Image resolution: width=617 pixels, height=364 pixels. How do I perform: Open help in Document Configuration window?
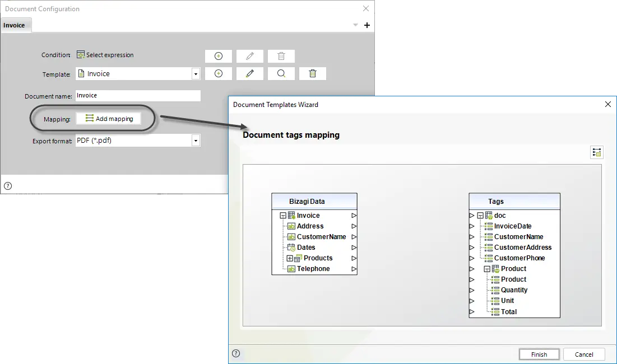click(8, 186)
